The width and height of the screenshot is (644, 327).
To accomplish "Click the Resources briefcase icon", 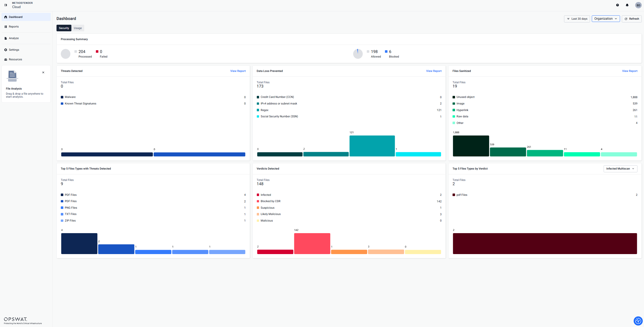I will point(6,59).
